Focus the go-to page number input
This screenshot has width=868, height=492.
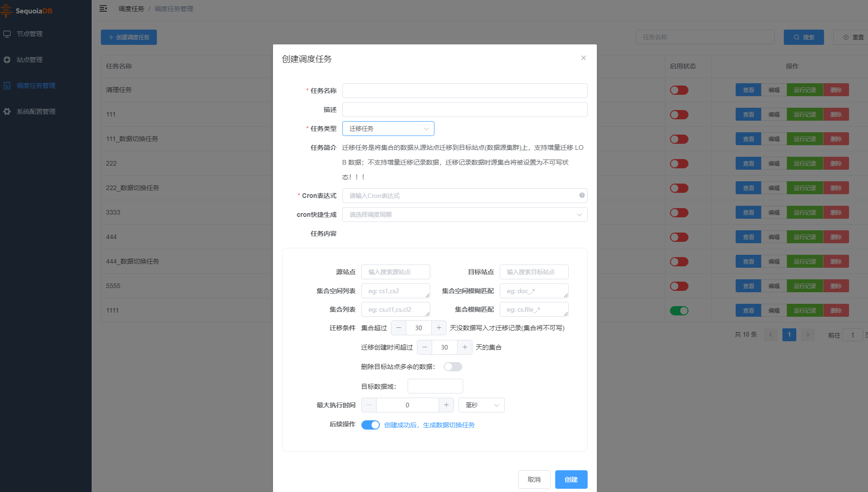click(853, 335)
